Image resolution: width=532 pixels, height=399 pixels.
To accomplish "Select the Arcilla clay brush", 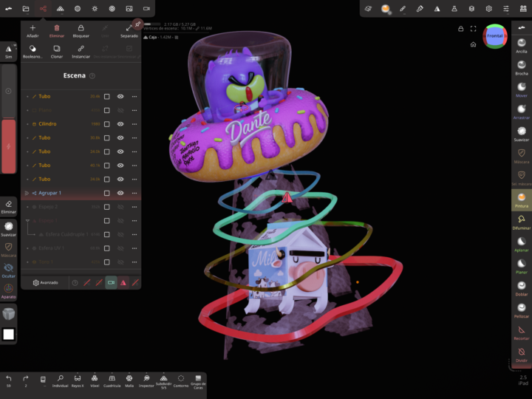I will click(522, 46).
